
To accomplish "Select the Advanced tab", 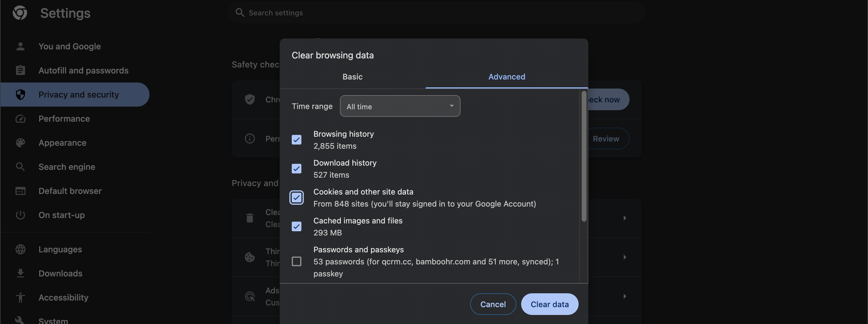I will pyautogui.click(x=506, y=77).
